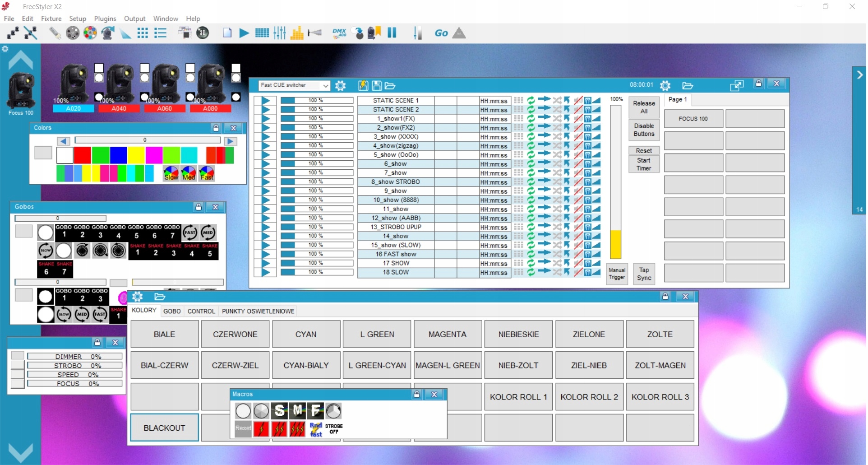Image resolution: width=868 pixels, height=465 pixels.
Task: Toggle the lock on the Colors panel
Action: pos(216,128)
